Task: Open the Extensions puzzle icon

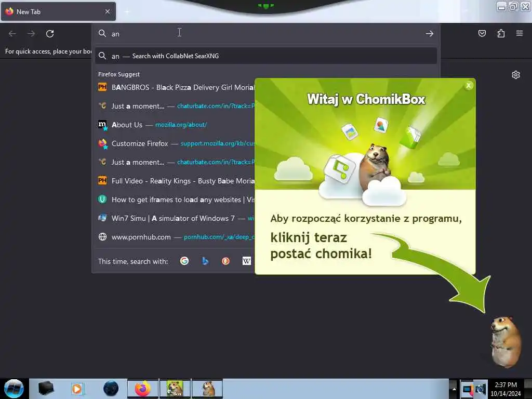Action: coord(501,33)
